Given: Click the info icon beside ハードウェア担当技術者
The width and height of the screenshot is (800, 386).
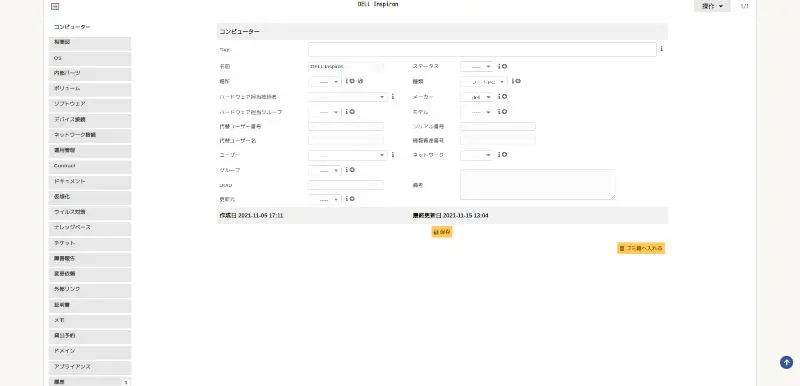Looking at the screenshot, I should tap(392, 96).
